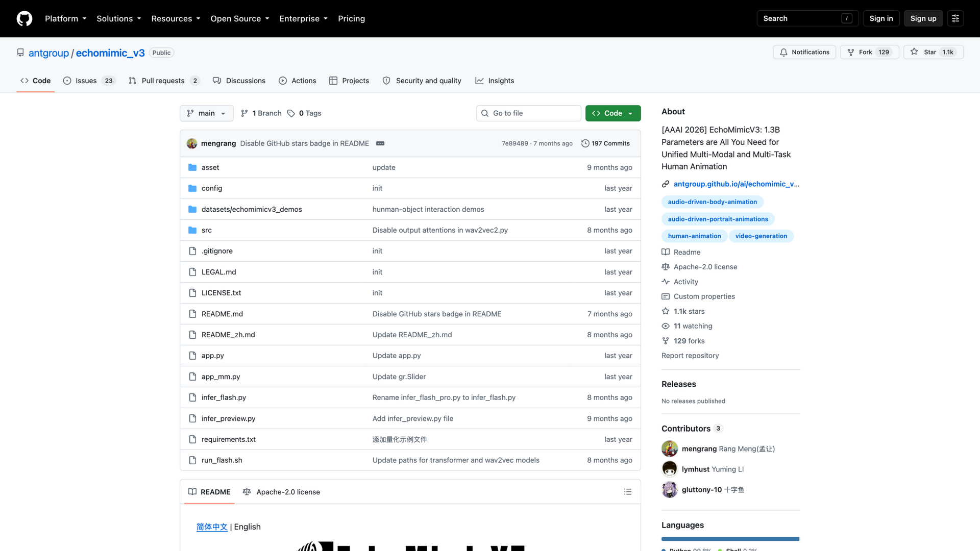The width and height of the screenshot is (980, 551).
Task: Switch to the Discussions tab
Action: [x=239, y=81]
